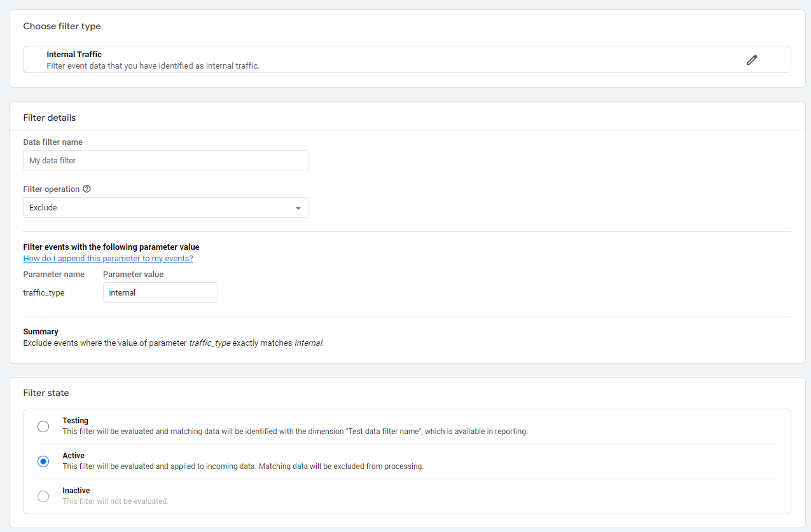Click the Internal Traffic description text
Screen dimensions: 811x532
click(153, 65)
